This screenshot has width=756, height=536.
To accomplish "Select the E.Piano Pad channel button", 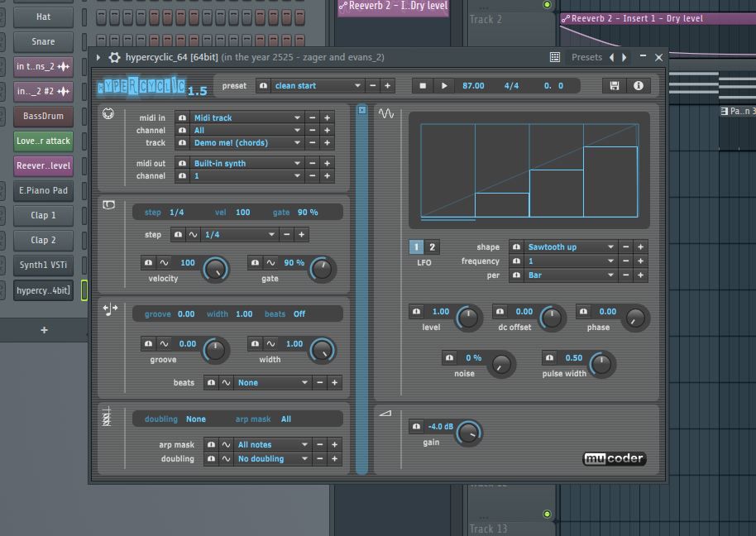I will (43, 190).
